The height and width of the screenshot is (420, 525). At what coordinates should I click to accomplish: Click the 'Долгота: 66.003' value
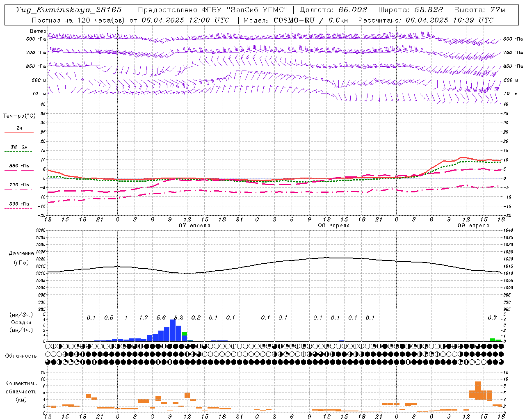(333, 10)
